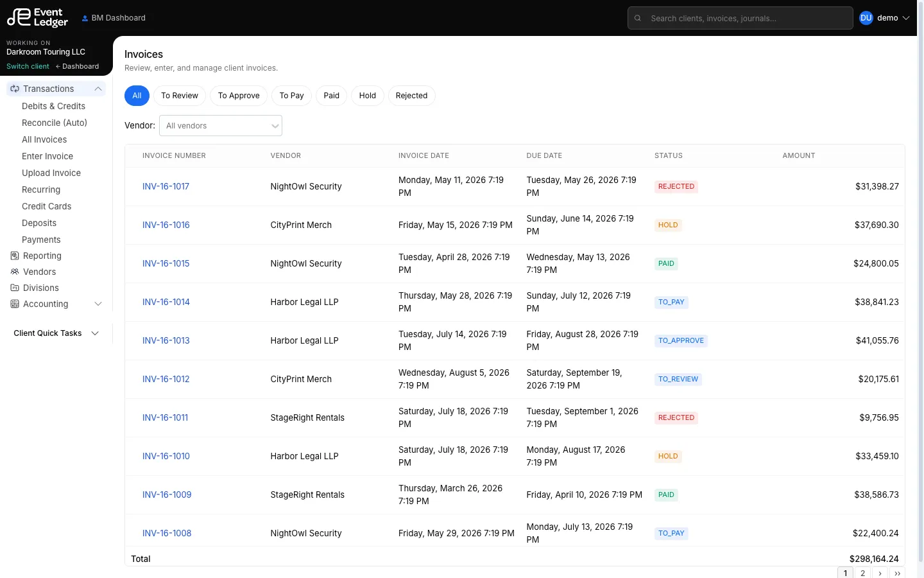Image resolution: width=924 pixels, height=578 pixels.
Task: Click the $41,055.76 amount cell
Action: tap(877, 340)
